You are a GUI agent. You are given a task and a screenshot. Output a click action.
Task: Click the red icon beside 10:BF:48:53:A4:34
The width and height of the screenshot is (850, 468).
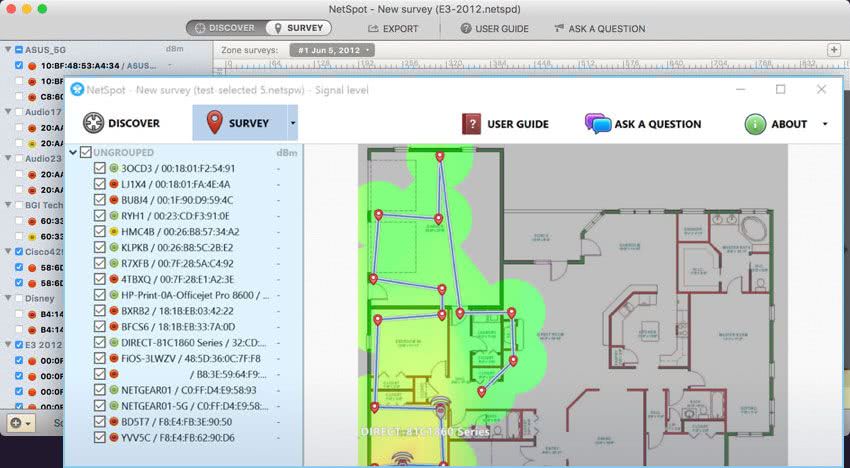[x=32, y=66]
